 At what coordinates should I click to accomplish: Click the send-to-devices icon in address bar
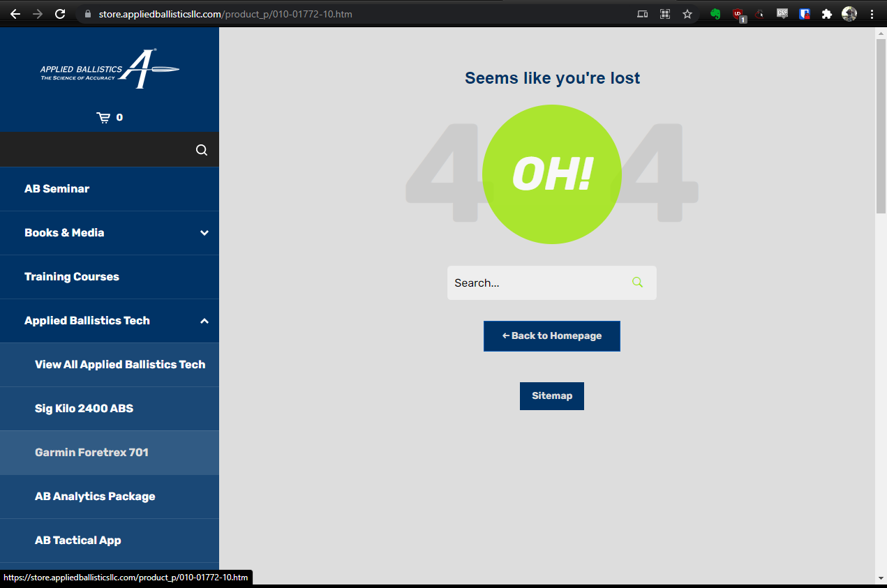tap(643, 14)
